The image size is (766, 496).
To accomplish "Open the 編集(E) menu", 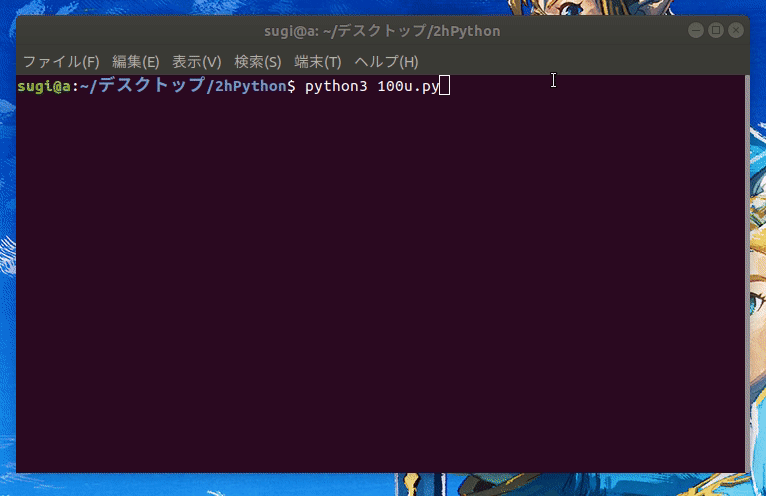I will [x=136, y=62].
